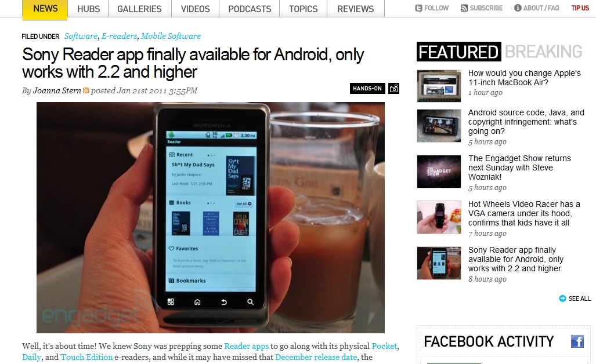Click the Follow Twitter icon
The height and width of the screenshot is (364, 596).
coord(418,8)
